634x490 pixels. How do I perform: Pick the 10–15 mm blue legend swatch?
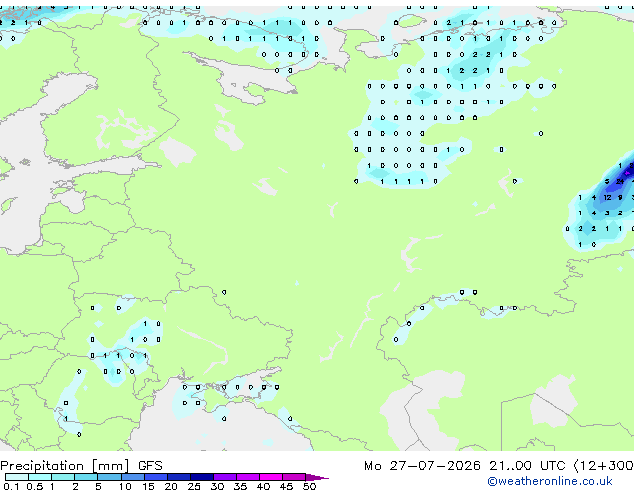pos(132,477)
